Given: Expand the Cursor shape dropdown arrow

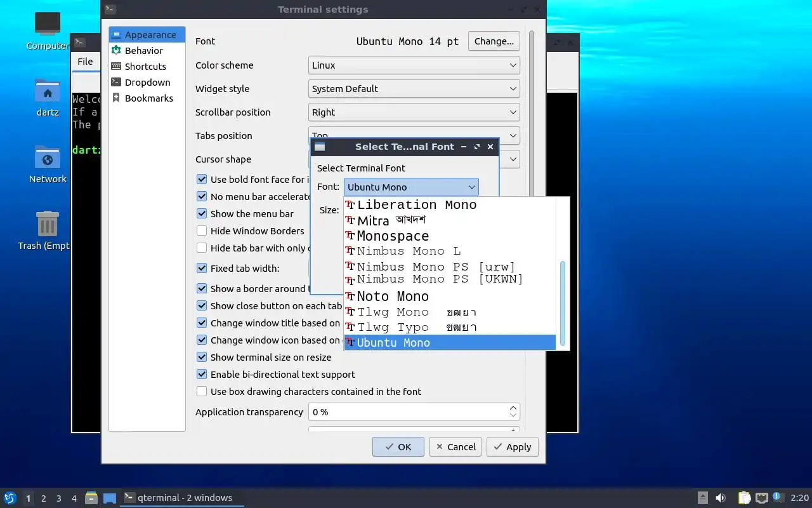Looking at the screenshot, I should coord(513,159).
